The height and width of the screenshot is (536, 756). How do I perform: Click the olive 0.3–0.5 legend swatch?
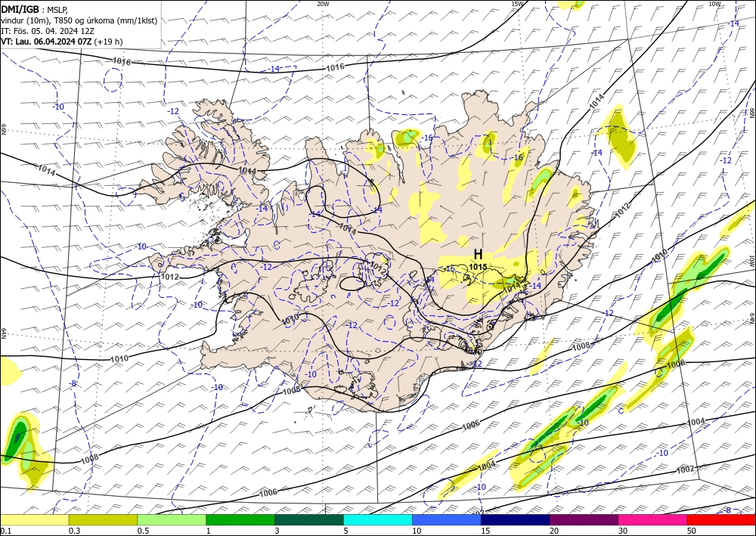(x=103, y=520)
